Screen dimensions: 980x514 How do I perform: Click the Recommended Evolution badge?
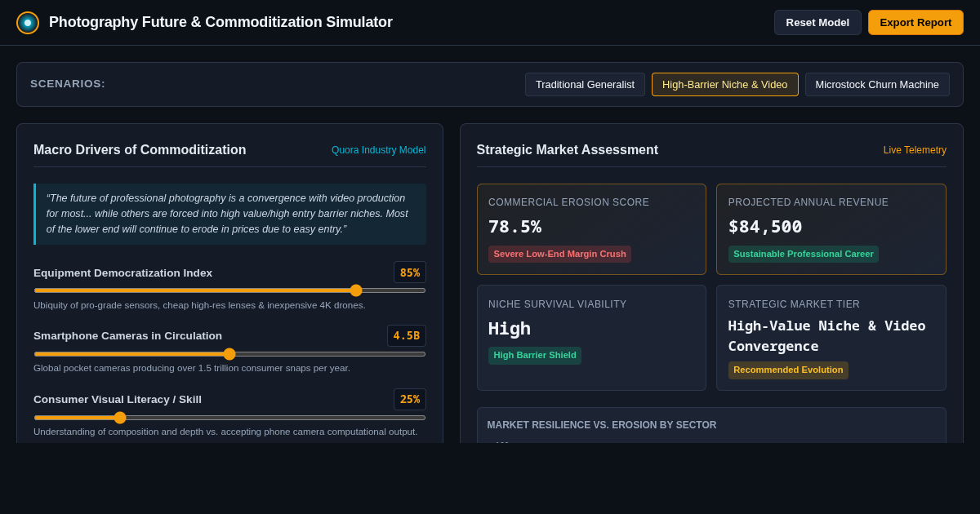[x=788, y=370]
